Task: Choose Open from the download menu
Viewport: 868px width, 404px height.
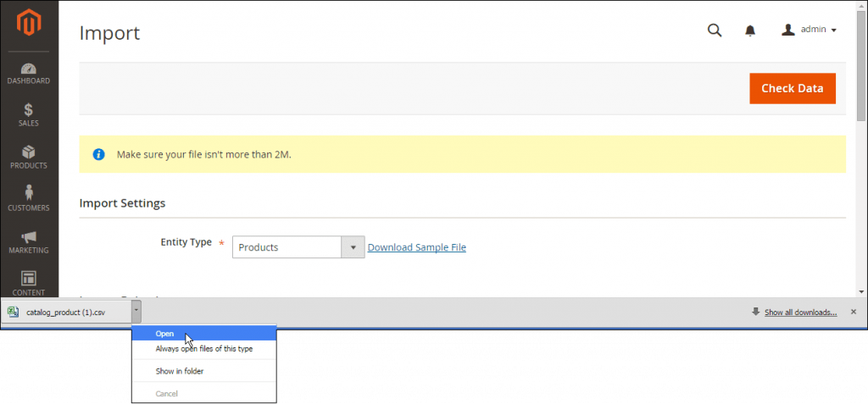Action: click(203, 334)
